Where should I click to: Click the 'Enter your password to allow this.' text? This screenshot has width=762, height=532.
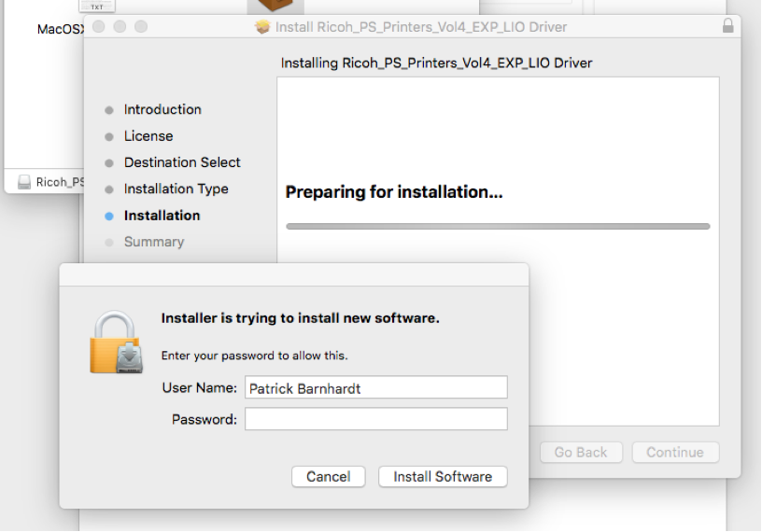tap(255, 356)
